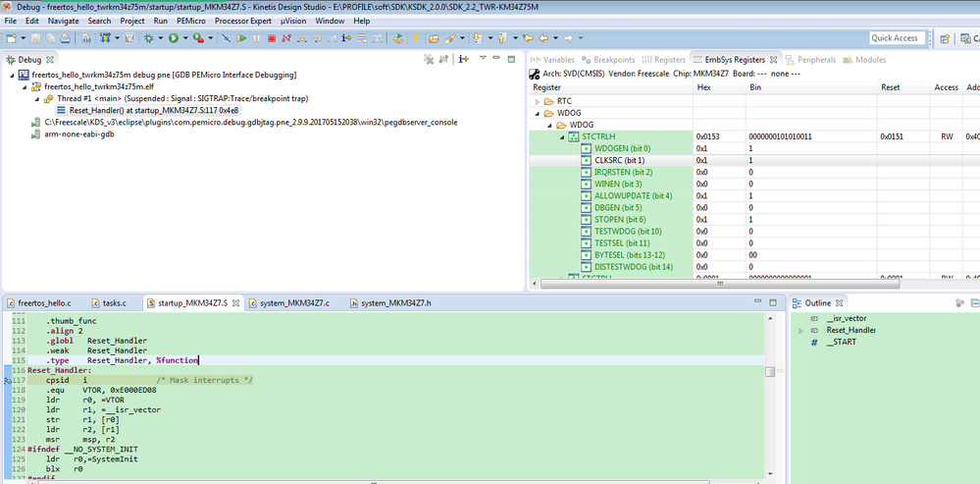Viewport: 980px width, 484px height.
Task: Click the Disconnect icon
Action: point(286,38)
